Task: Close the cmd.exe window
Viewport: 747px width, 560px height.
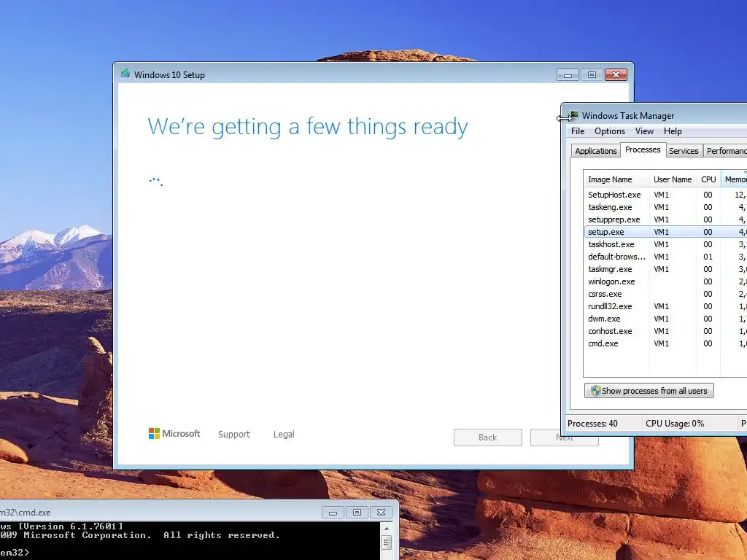Action: pyautogui.click(x=381, y=513)
